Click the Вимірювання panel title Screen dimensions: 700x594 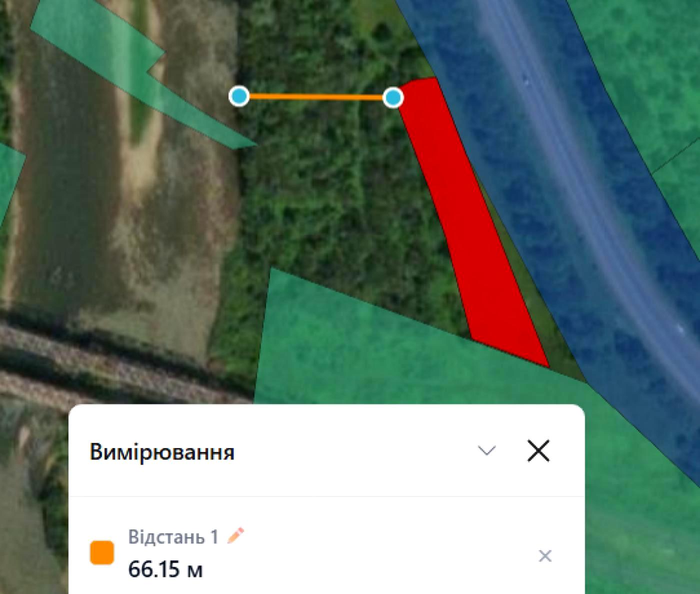[162, 452]
